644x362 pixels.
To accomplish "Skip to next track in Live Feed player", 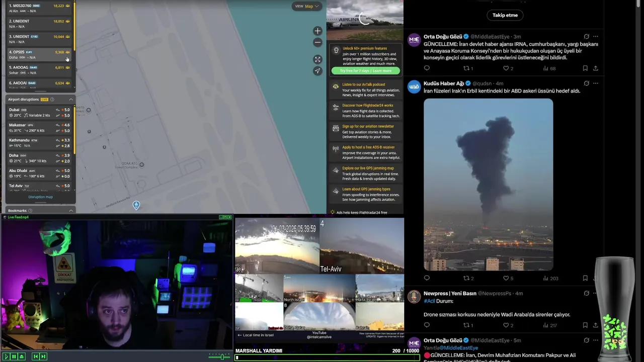I will click(x=43, y=356).
